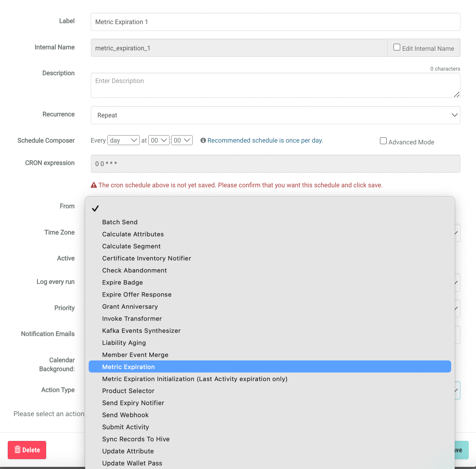Enable the Advanced Mode checkbox
Image resolution: width=476 pixels, height=469 pixels.
[x=383, y=141]
